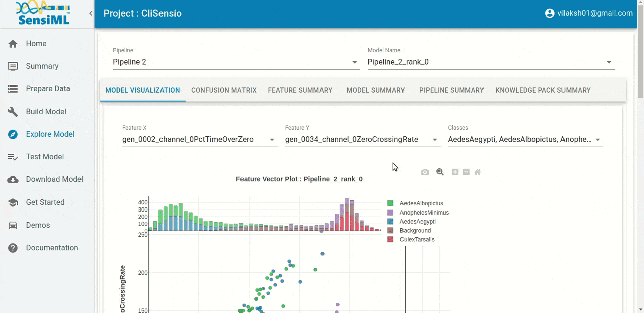This screenshot has width=644, height=313.
Task: Collapse the sidebar with the chevron arrow
Action: (x=91, y=13)
